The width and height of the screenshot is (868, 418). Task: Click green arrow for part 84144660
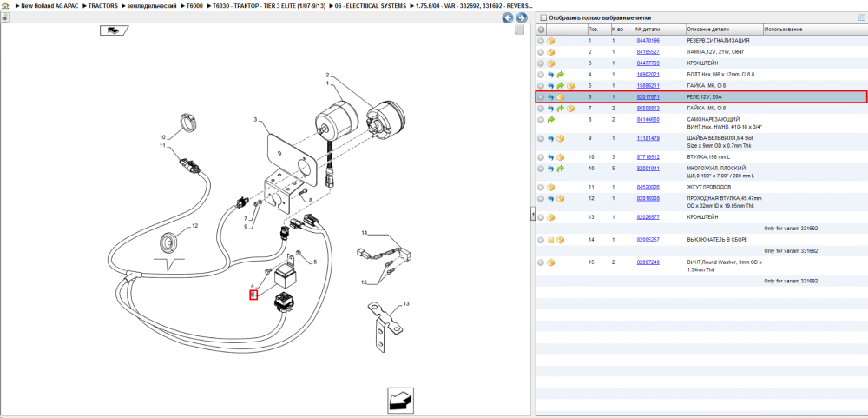pyautogui.click(x=551, y=119)
